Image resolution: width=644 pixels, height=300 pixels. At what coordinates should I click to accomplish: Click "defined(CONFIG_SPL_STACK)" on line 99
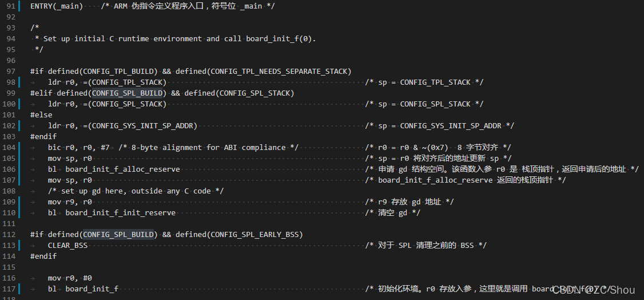pyautogui.click(x=239, y=93)
